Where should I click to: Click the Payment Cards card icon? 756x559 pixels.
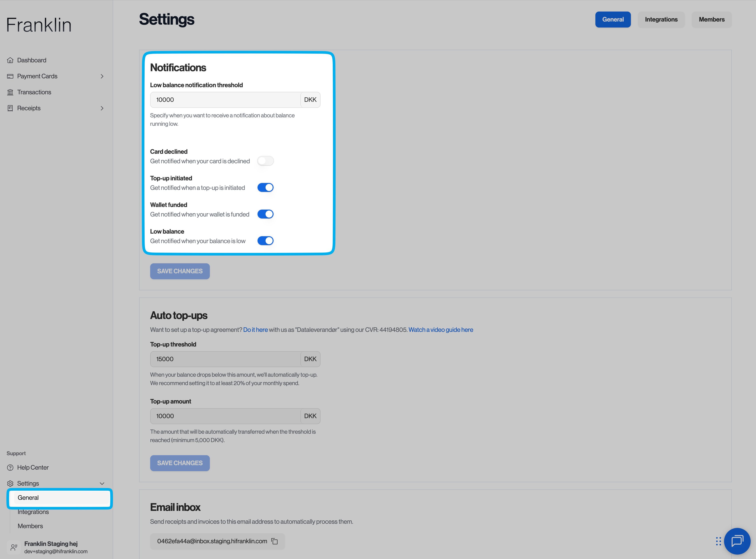(x=10, y=76)
